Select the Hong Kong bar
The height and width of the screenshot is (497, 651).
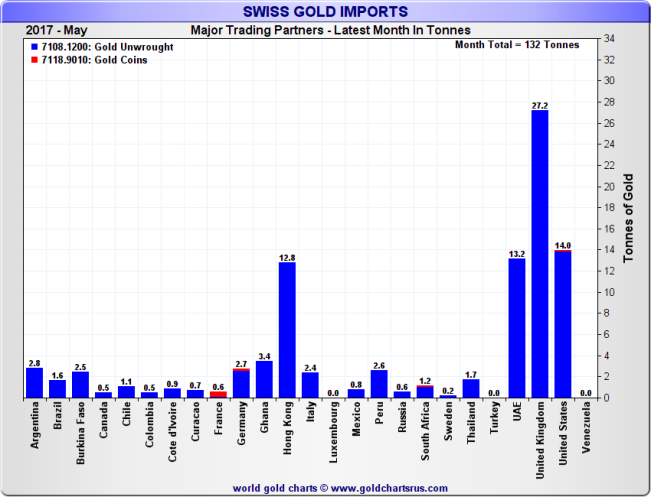coord(287,330)
